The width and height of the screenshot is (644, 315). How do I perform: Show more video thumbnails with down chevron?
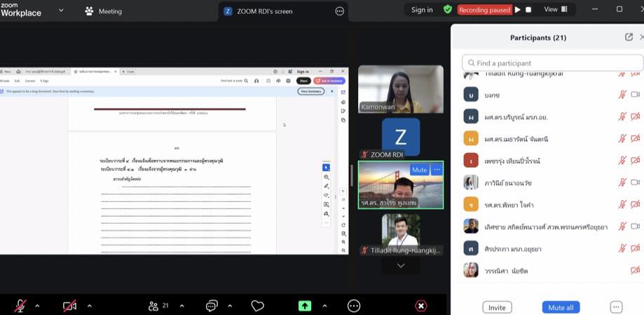(x=401, y=266)
